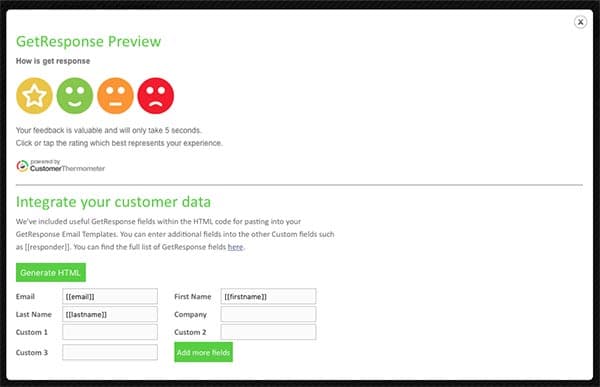Click the Customer Thermometer logo
The height and width of the screenshot is (387, 600).
click(60, 166)
